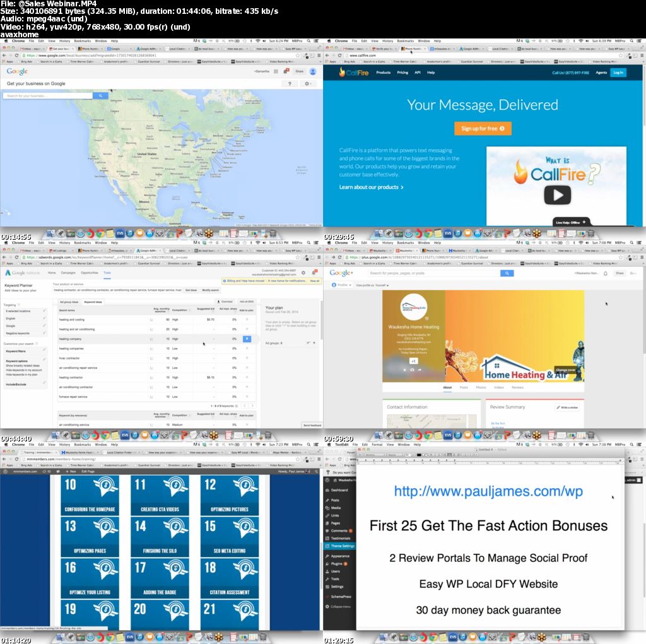
Task: Open the Format menu in TextEdit menu bar
Action: (x=377, y=445)
